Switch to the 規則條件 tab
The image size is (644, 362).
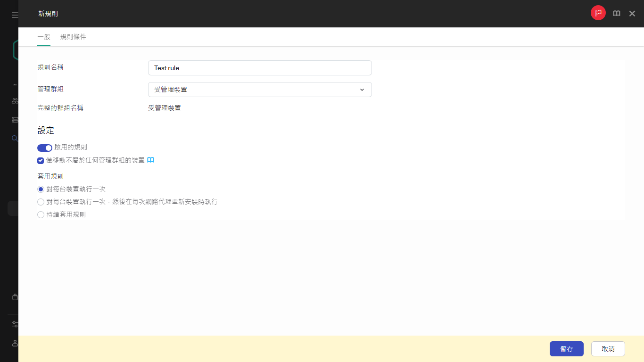click(74, 37)
